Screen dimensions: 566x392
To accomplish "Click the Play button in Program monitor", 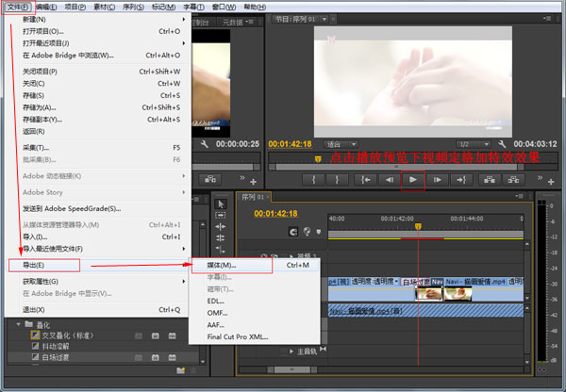I will coord(413,180).
